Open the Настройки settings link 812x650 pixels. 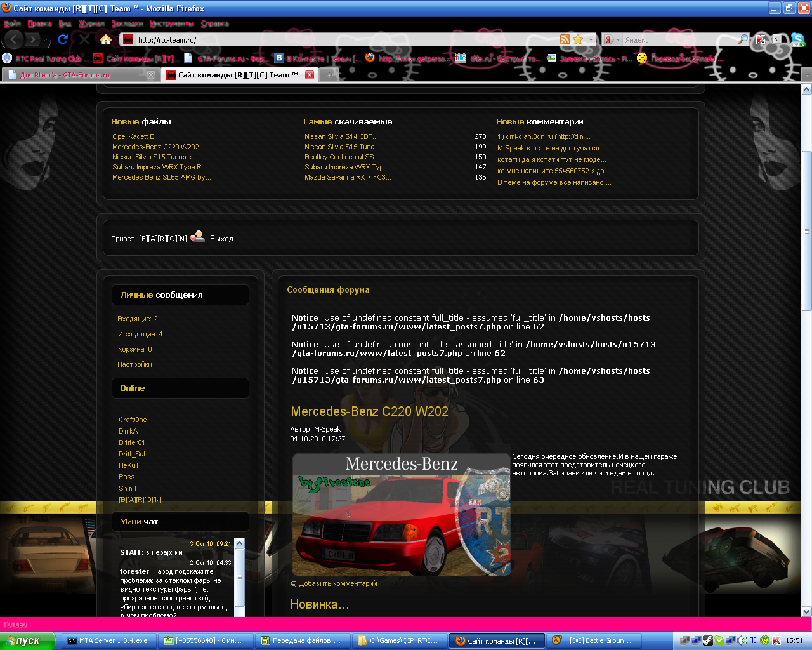point(134,364)
